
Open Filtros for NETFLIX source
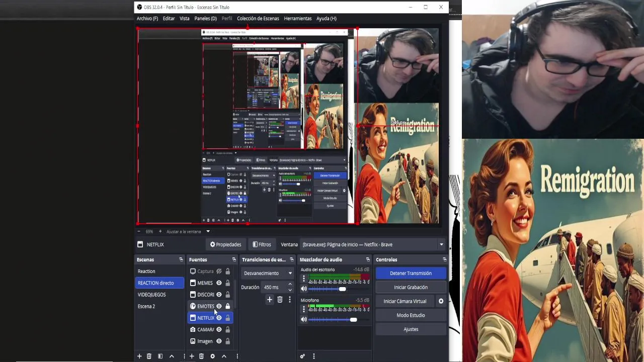[262, 244]
